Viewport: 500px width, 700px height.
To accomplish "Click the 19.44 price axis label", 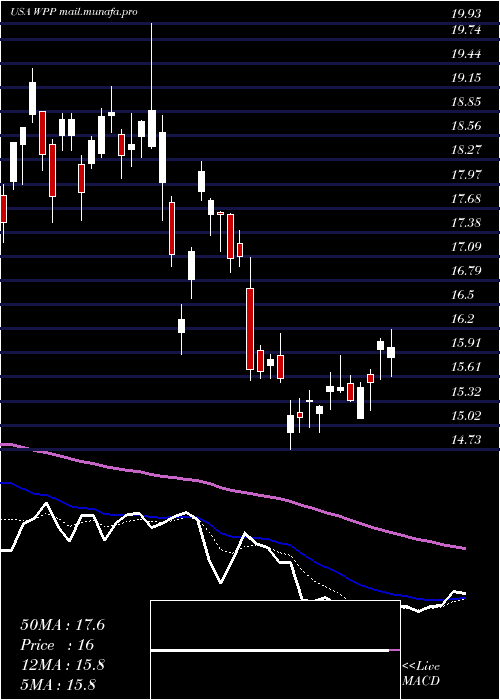I will click(466, 54).
